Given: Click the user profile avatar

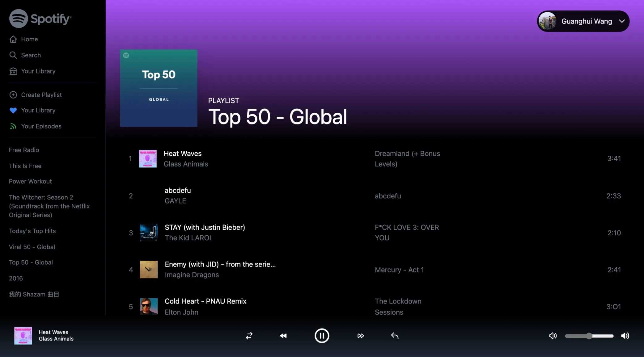Looking at the screenshot, I should tap(547, 21).
